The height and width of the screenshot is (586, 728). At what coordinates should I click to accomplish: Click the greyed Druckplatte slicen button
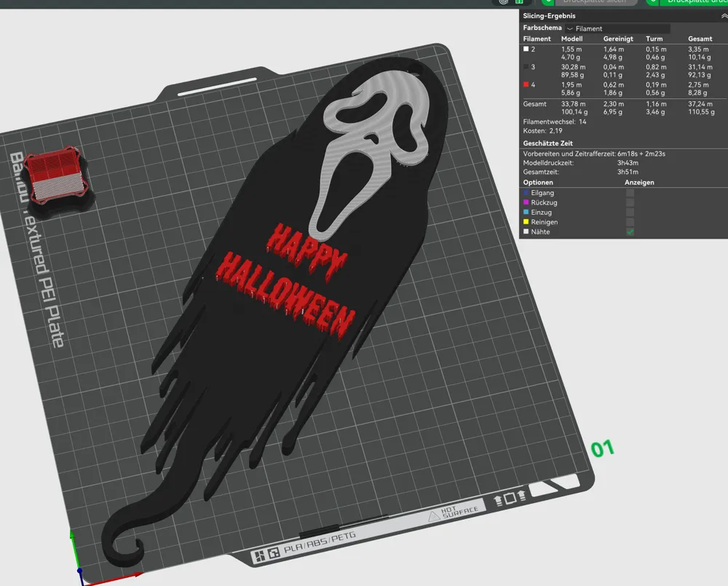coord(596,2)
